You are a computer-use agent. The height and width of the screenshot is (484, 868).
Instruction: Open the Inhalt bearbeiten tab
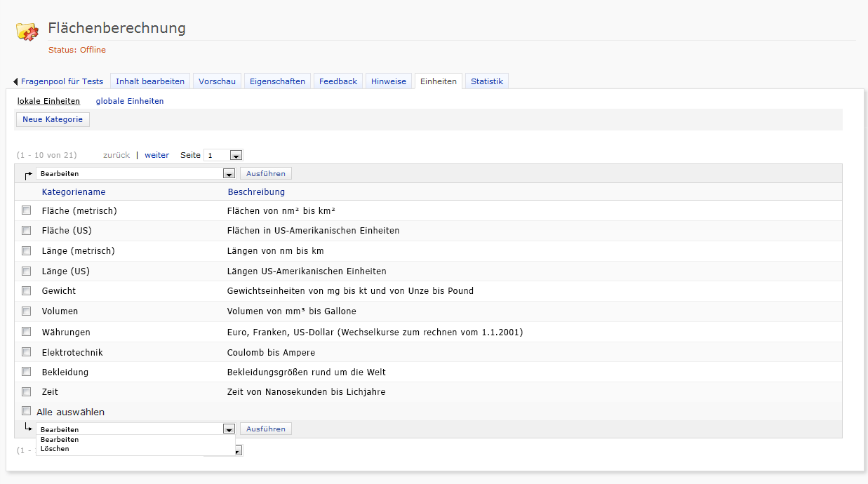pyautogui.click(x=150, y=81)
